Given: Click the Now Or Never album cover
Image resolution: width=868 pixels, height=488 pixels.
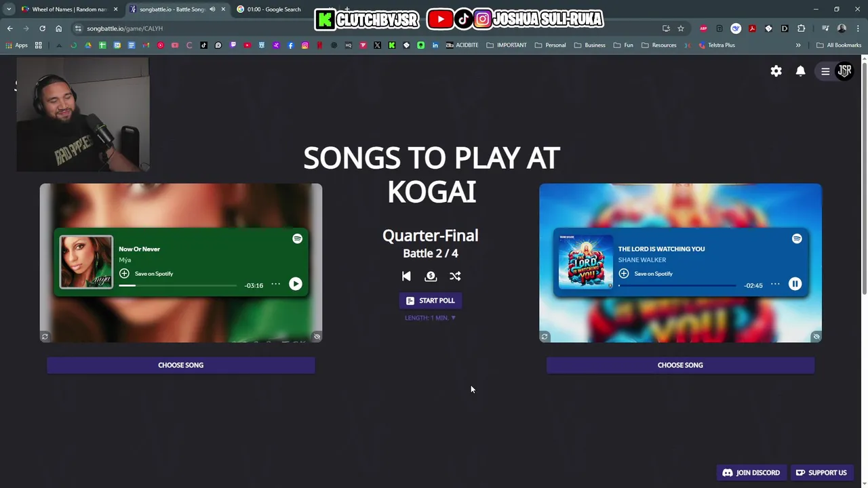Looking at the screenshot, I should point(86,262).
